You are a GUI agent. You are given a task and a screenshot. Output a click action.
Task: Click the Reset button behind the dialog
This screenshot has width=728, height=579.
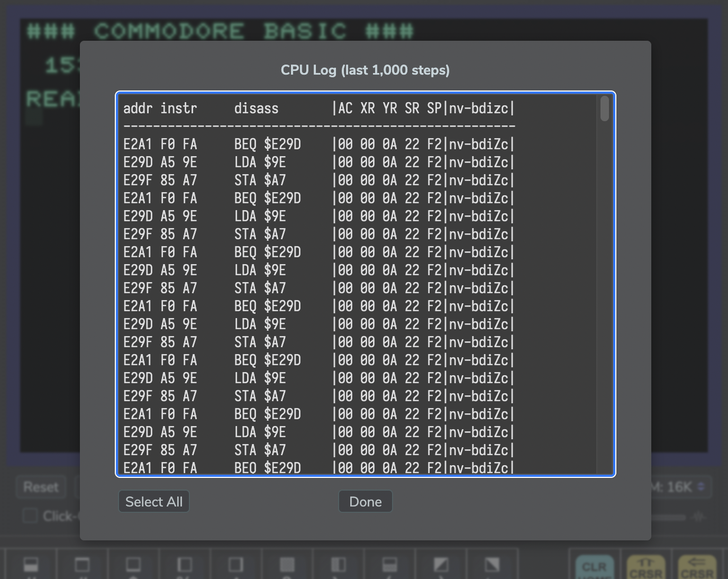(41, 487)
